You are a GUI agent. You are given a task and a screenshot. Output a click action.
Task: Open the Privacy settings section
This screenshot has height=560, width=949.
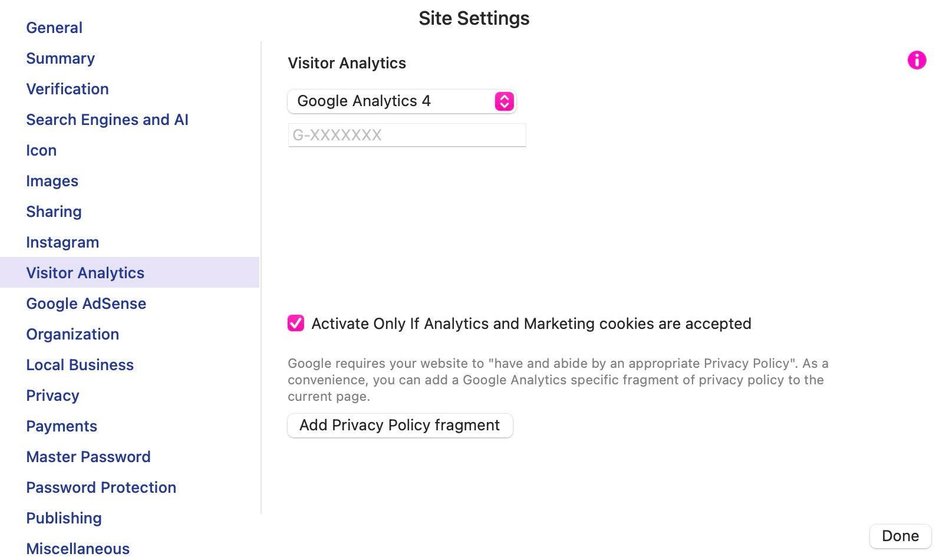click(52, 396)
